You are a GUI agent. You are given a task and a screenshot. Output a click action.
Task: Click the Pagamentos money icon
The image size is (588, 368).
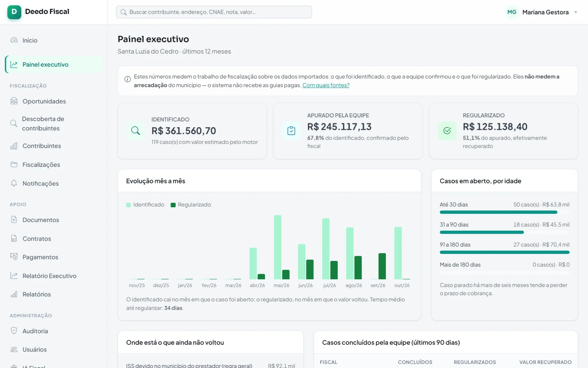pos(14,257)
